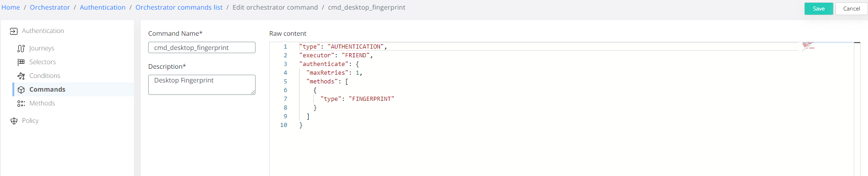Click the Commands cube icon
The height and width of the screenshot is (176, 868).
click(21, 90)
